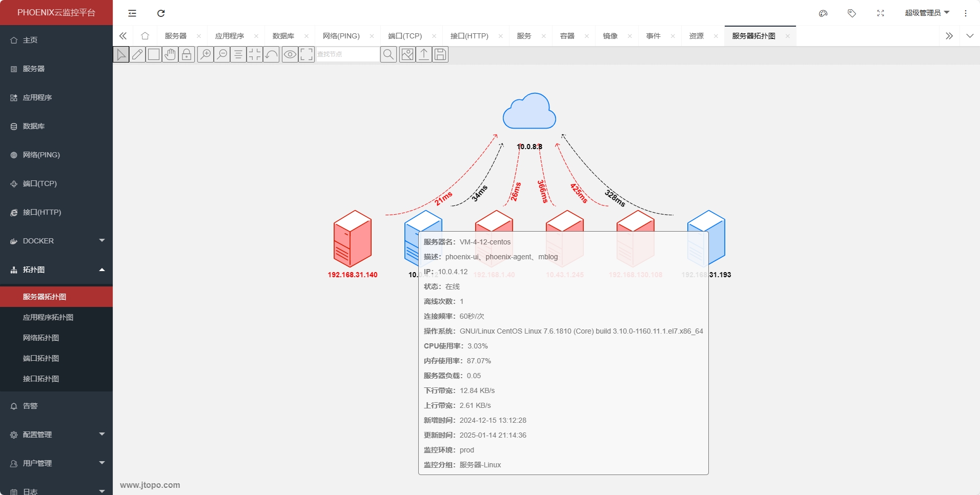Open 主页 in the sidebar
Screen dimensions: 980x495
point(56,40)
